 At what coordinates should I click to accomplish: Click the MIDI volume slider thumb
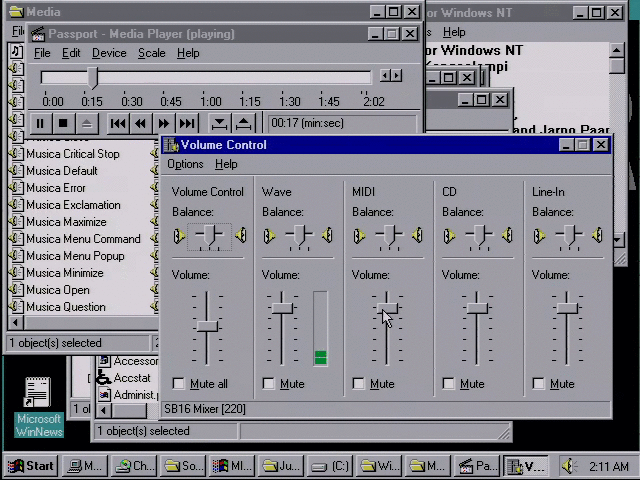[387, 308]
